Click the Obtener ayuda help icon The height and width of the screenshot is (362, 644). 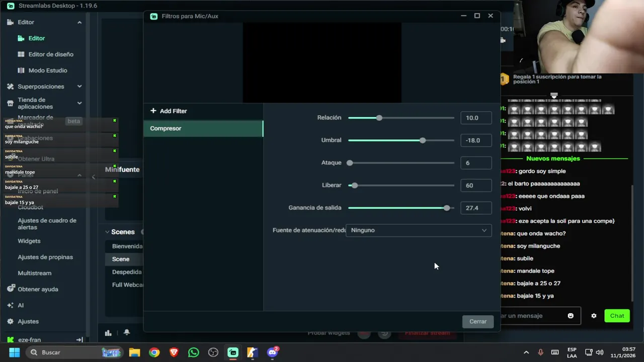tap(10, 289)
